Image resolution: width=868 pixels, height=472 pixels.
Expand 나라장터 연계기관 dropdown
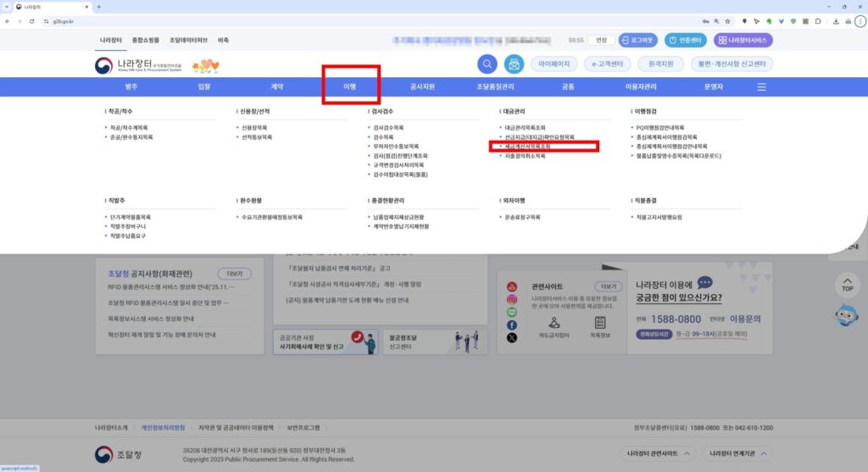click(738, 453)
